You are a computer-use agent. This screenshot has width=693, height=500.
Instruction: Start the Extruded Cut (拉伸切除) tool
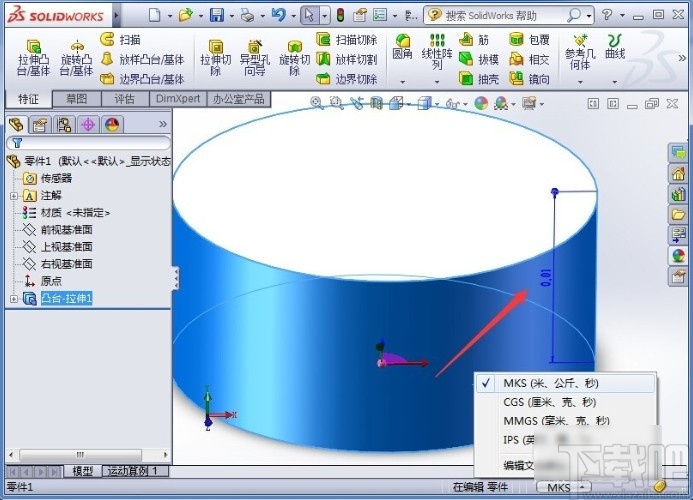pyautogui.click(x=215, y=57)
